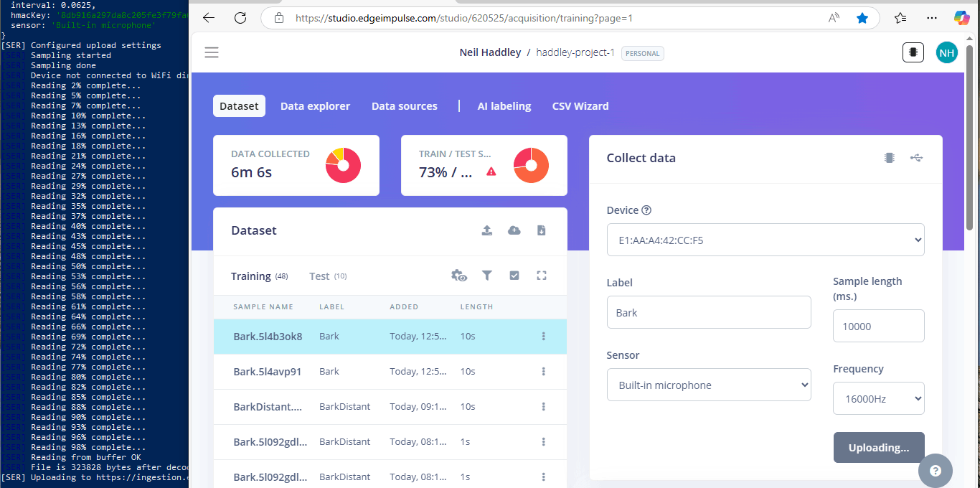Select sample row Bark.5l4b3ok8
This screenshot has width=980, height=488.
390,336
